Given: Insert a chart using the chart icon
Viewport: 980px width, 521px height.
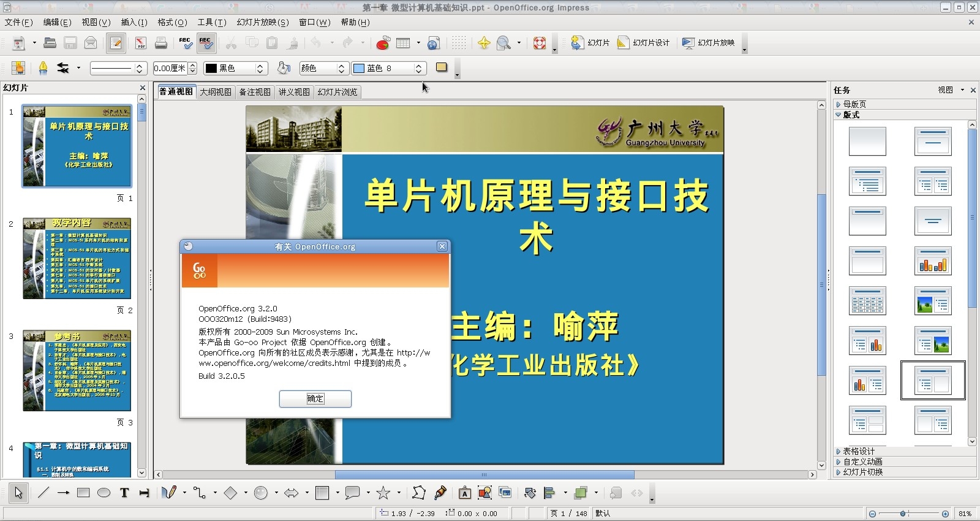Looking at the screenshot, I should tap(383, 43).
